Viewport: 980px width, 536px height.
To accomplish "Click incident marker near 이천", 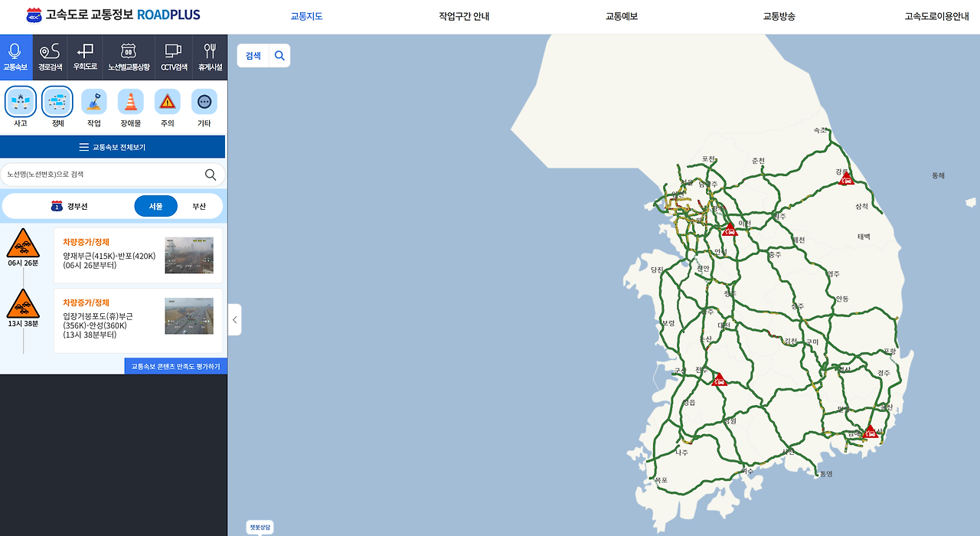I will (730, 228).
